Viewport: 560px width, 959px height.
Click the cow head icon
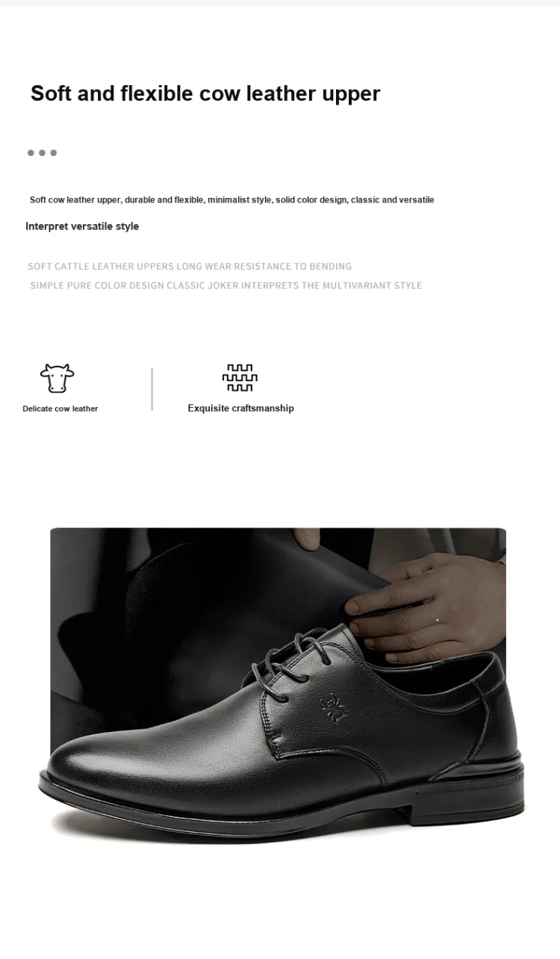[57, 379]
